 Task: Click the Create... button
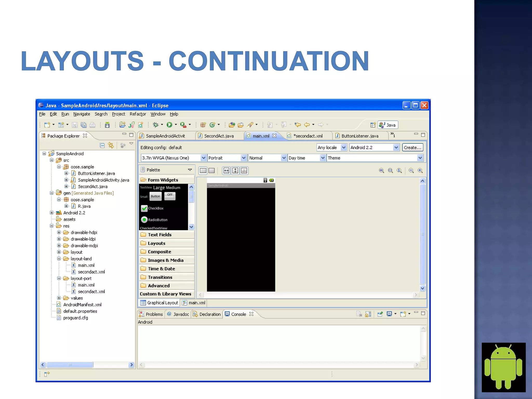tap(413, 148)
